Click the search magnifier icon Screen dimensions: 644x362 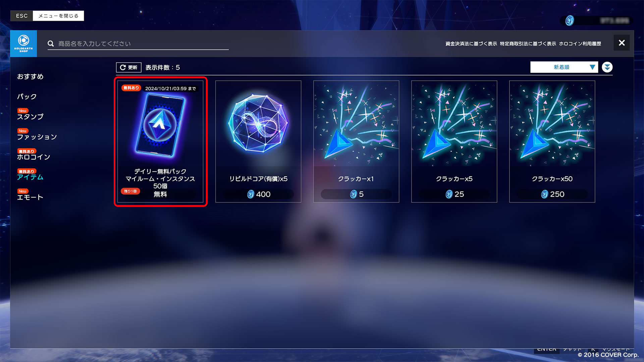pos(51,44)
